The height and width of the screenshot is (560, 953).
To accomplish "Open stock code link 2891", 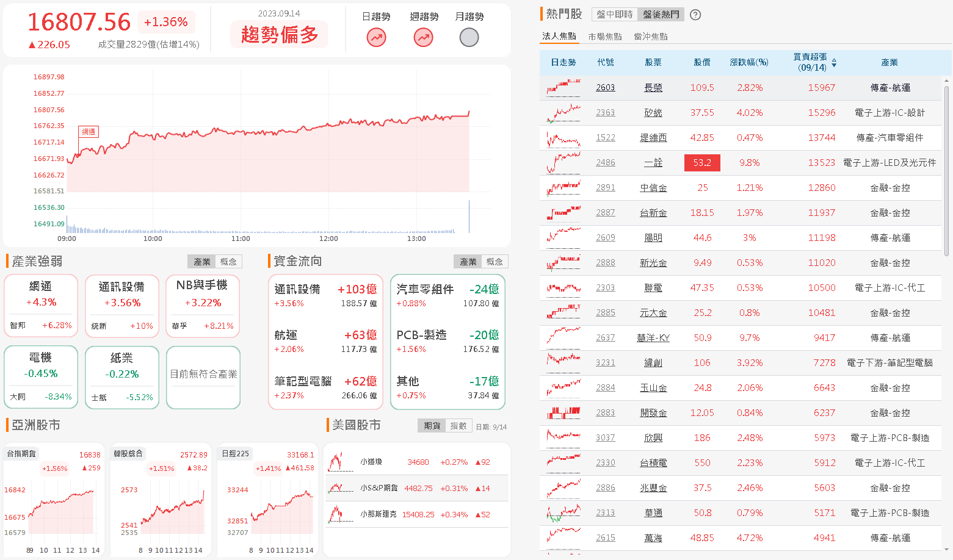I will (606, 188).
